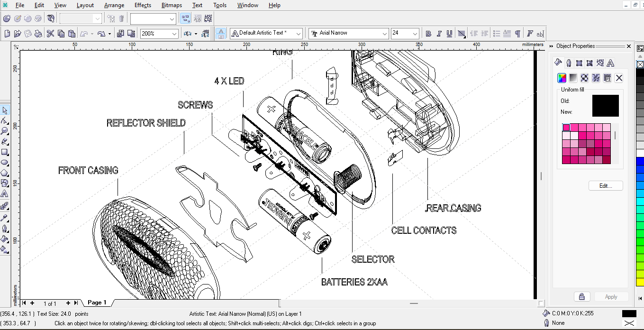
Task: Select the Uniform fill type
Action: 562,78
